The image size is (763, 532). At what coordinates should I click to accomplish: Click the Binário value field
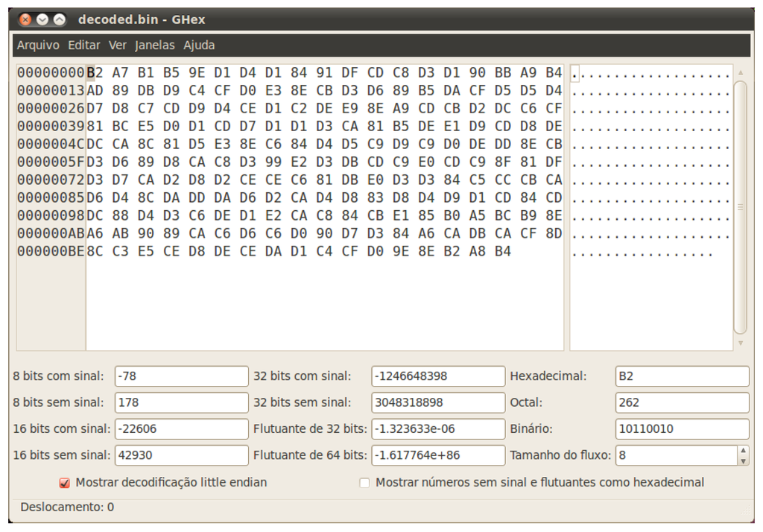682,429
